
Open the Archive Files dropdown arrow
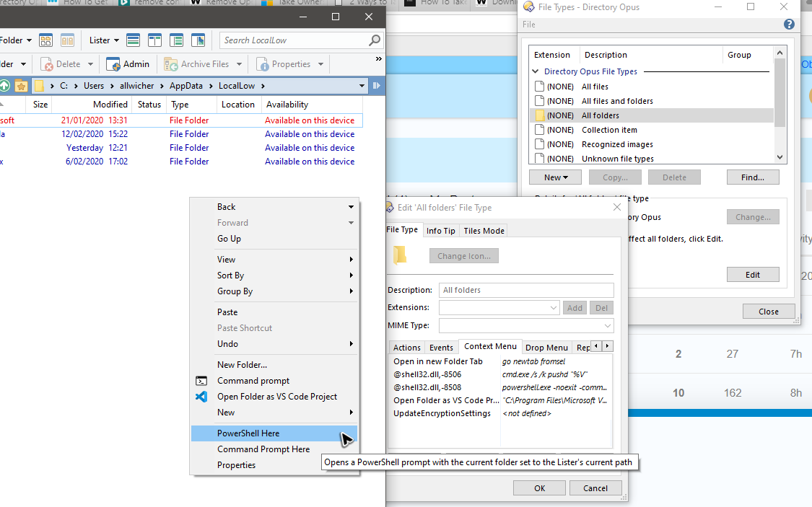coord(239,64)
